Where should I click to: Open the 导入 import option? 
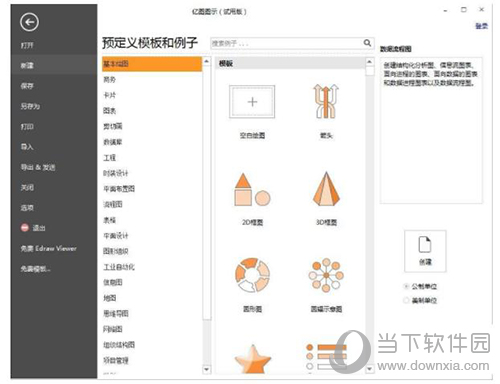(27, 147)
